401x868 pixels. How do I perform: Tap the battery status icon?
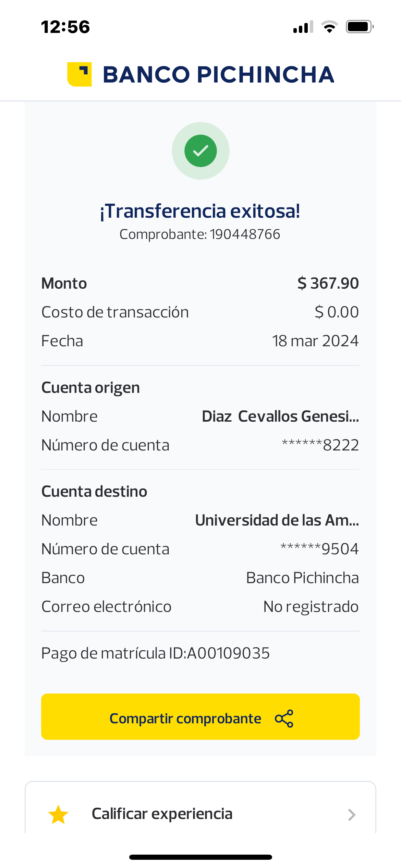click(x=359, y=27)
